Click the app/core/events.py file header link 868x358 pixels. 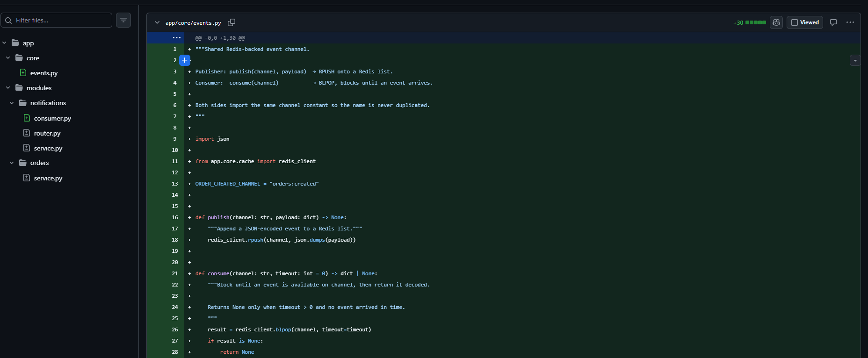pos(193,23)
